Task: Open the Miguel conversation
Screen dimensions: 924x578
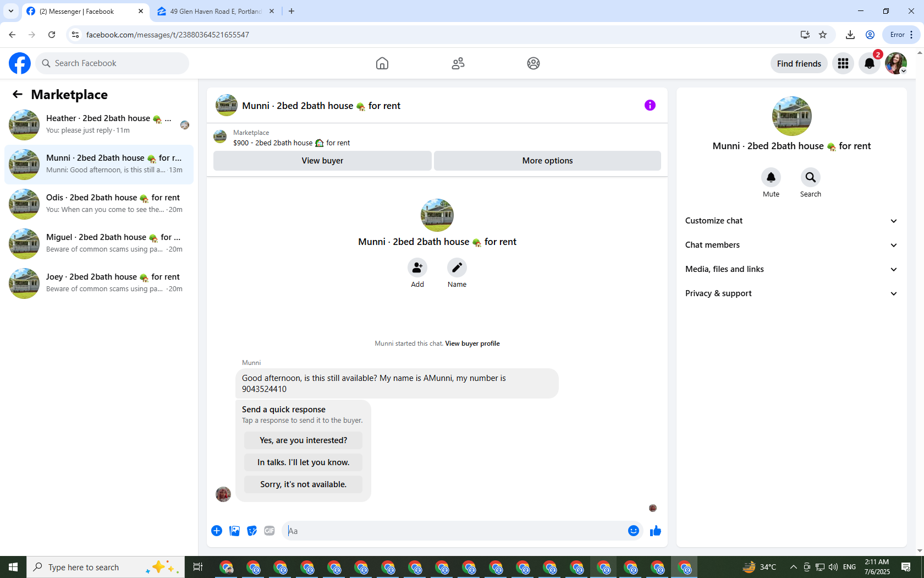Action: tap(99, 244)
